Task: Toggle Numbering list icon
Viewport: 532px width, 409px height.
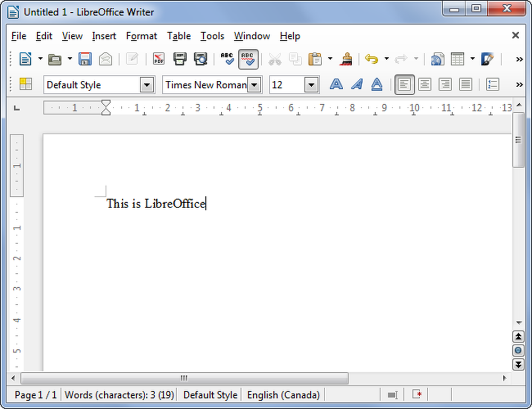Action: coord(492,84)
